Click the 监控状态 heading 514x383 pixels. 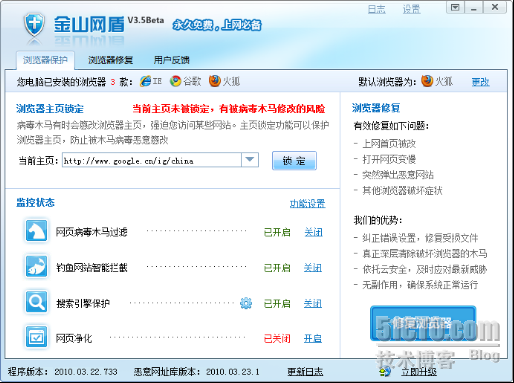35,202
